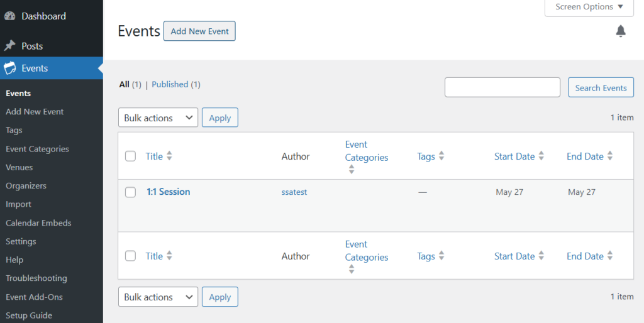Click the Start Date link in table footer
Image resolution: width=644 pixels, height=323 pixels.
(514, 256)
